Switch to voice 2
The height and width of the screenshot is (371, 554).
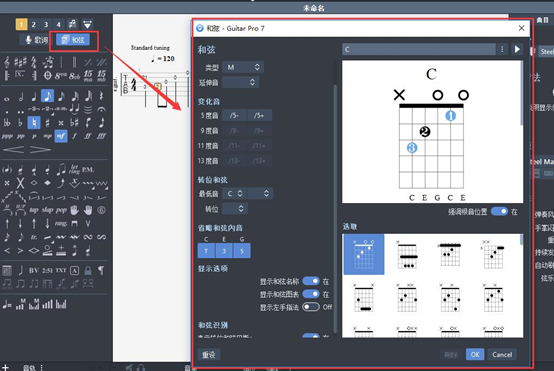34,24
